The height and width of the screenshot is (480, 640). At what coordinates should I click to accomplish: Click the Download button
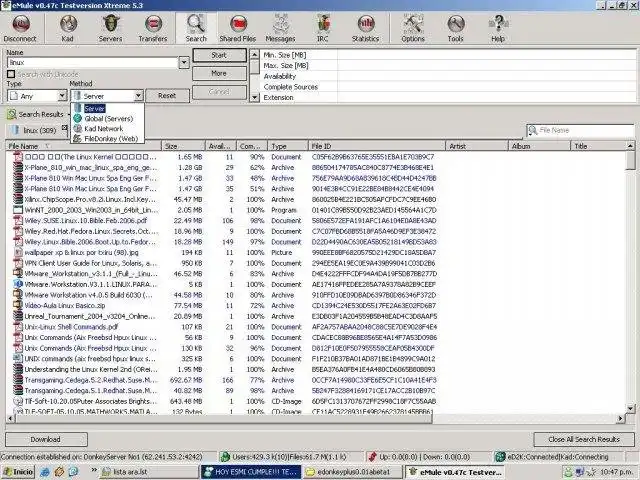(46, 440)
